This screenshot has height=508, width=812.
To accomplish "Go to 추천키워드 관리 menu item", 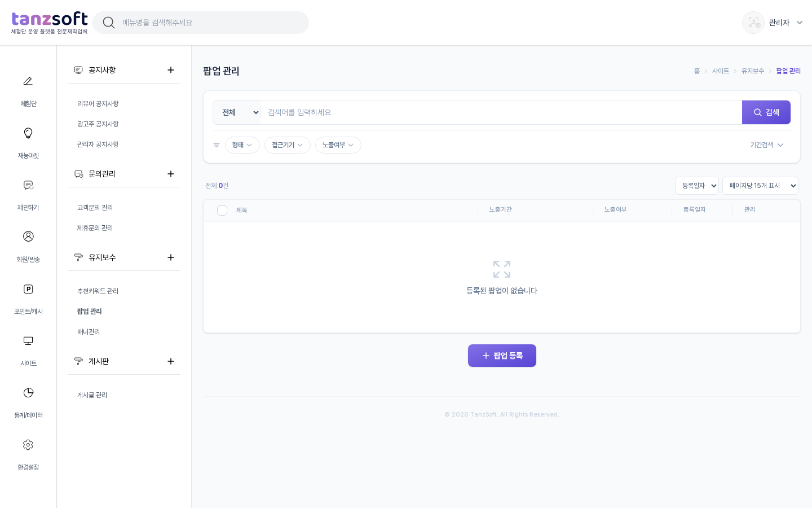I will tap(98, 291).
